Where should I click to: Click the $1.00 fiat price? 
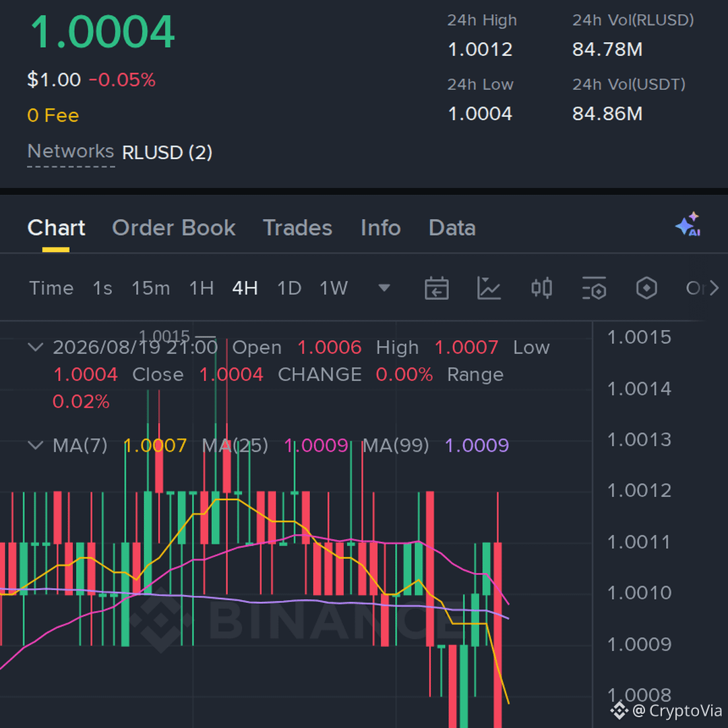pyautogui.click(x=54, y=80)
